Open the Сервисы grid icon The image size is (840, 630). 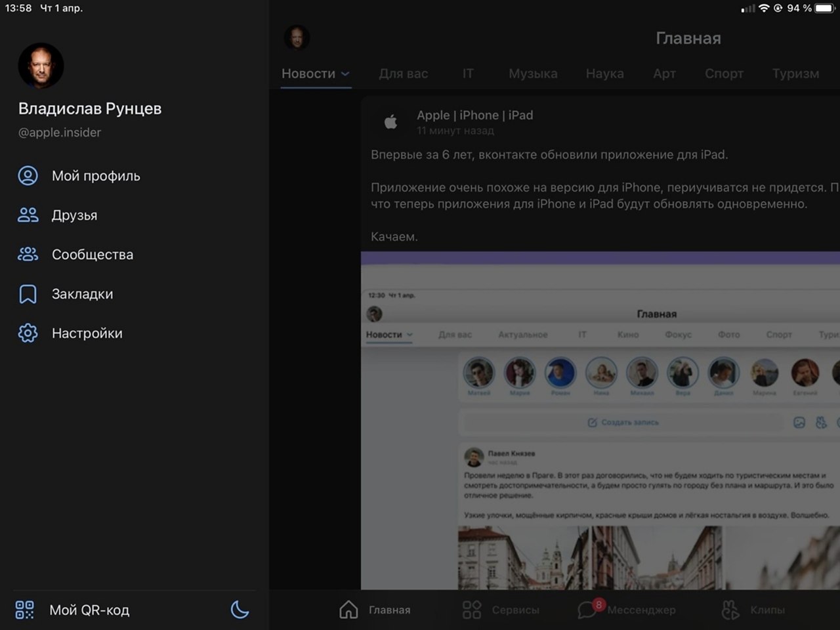coord(472,610)
